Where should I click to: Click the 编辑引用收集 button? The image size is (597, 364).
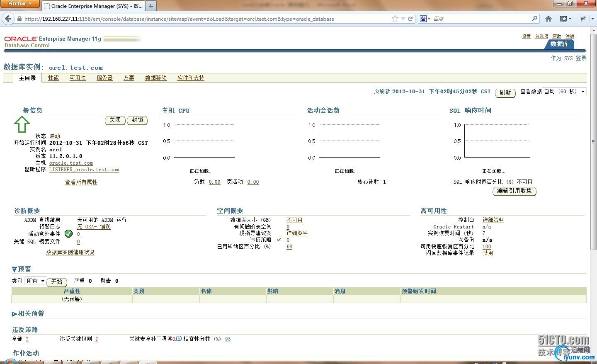(x=514, y=191)
